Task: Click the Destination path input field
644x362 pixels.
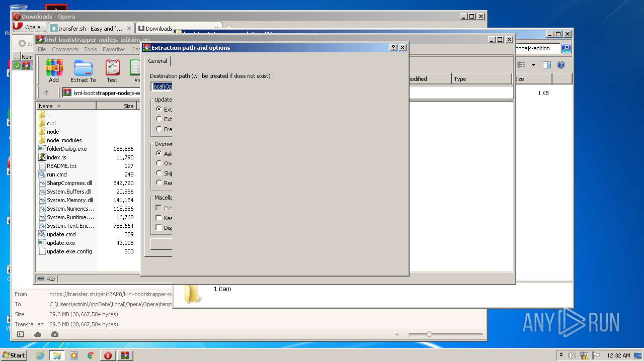Action: 162,86
